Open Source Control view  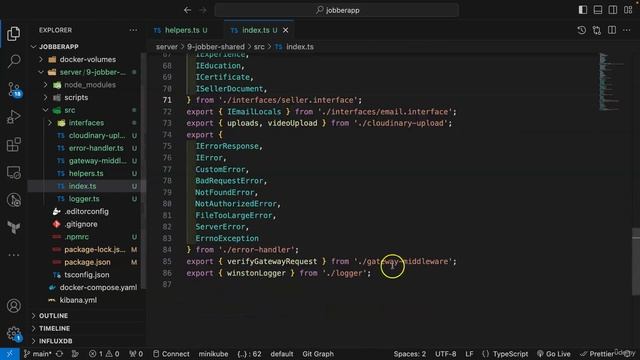click(x=13, y=89)
